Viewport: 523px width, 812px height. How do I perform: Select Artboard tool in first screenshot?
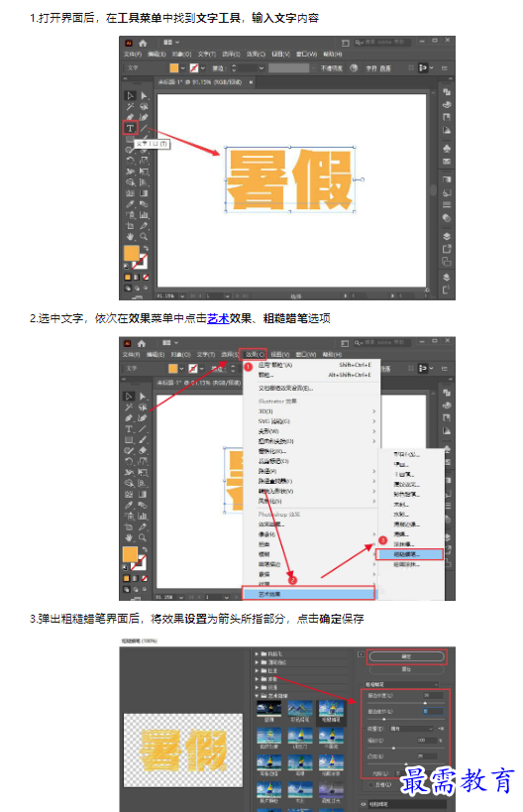[130, 226]
